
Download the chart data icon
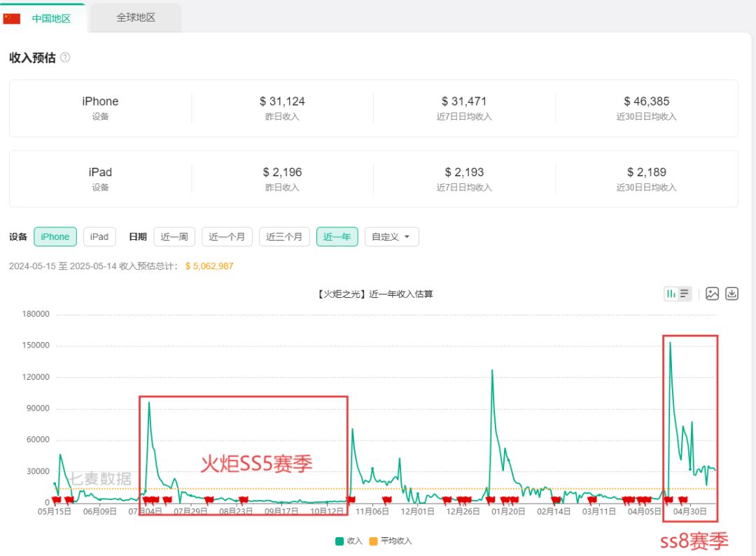(x=732, y=294)
